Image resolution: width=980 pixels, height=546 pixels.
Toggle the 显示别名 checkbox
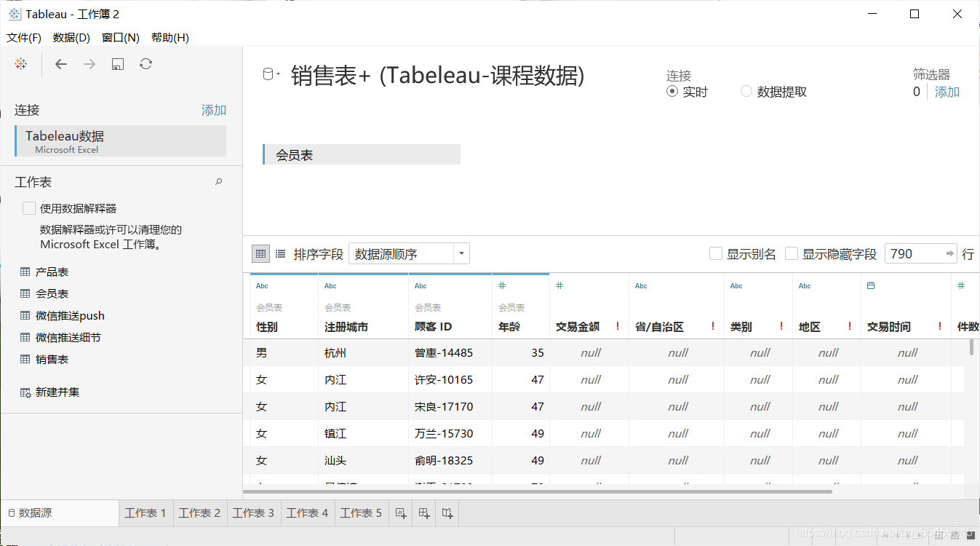(x=716, y=253)
